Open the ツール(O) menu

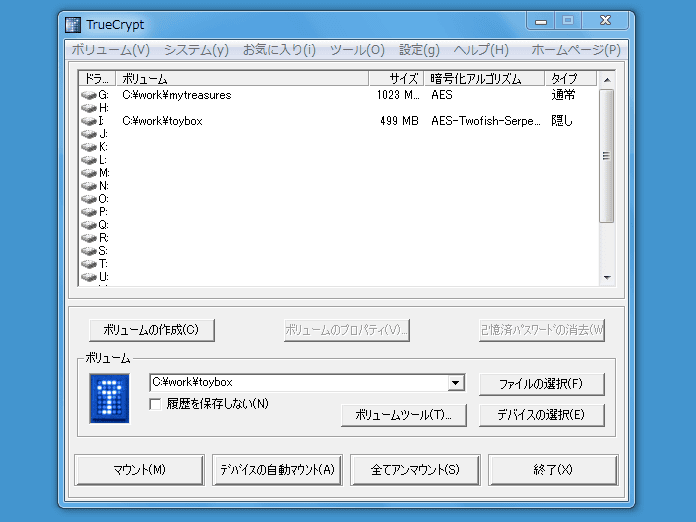coord(357,50)
